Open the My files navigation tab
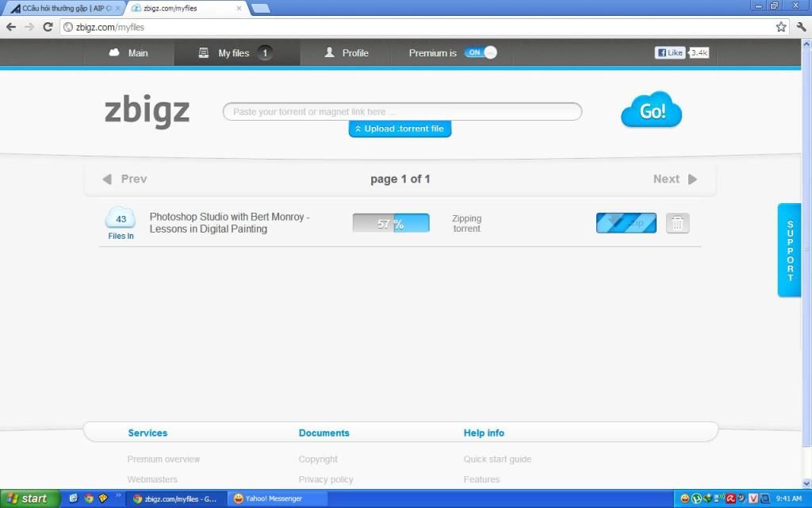 [236, 53]
